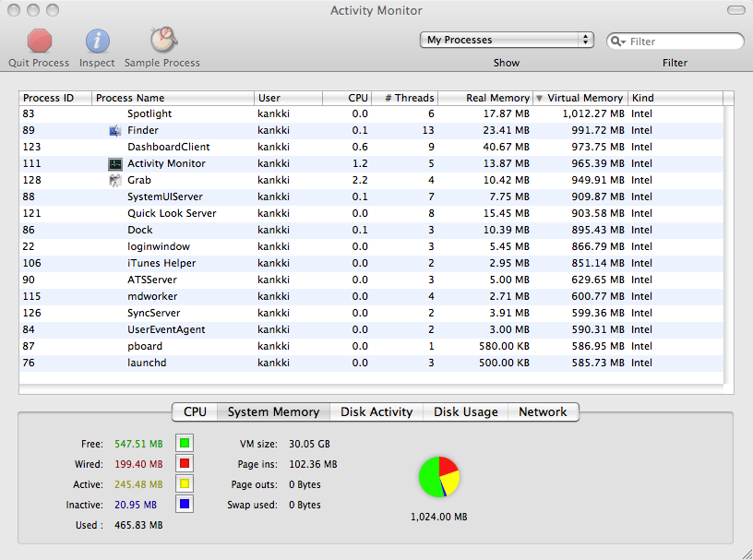Select the mdworker process row

[x=371, y=296]
